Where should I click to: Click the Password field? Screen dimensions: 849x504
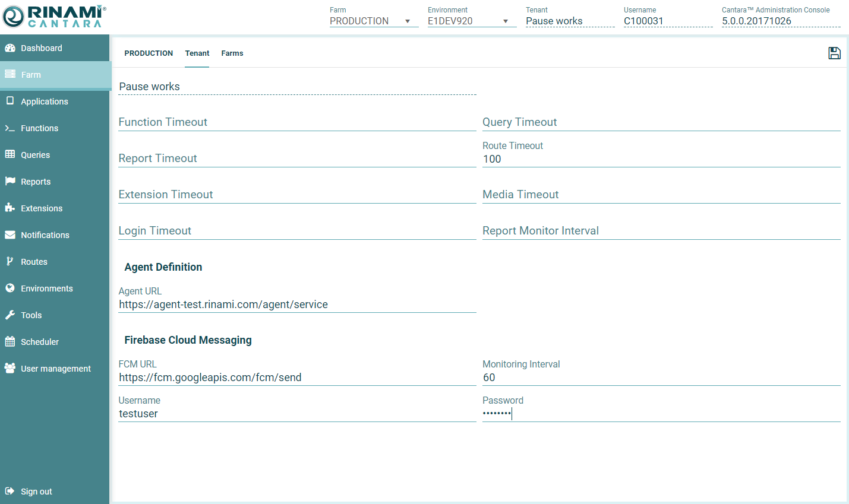pyautogui.click(x=661, y=414)
